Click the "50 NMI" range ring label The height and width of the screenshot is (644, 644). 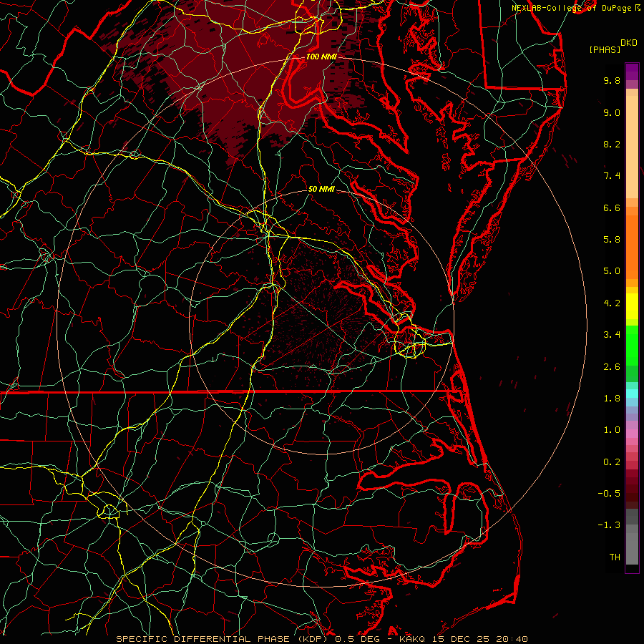tap(321, 189)
